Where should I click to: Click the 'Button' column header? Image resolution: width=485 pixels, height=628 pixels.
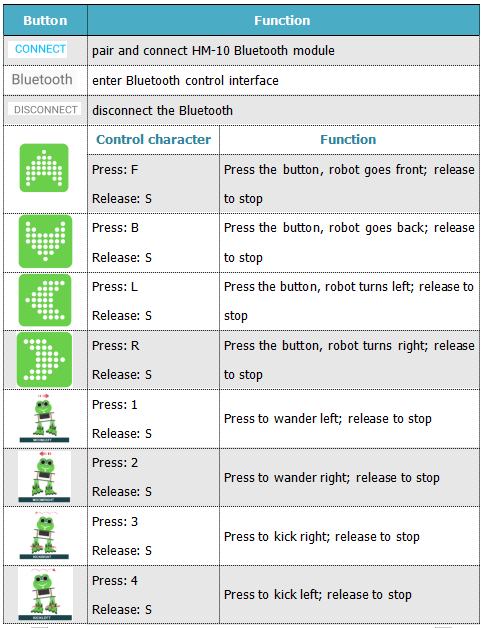[45, 20]
